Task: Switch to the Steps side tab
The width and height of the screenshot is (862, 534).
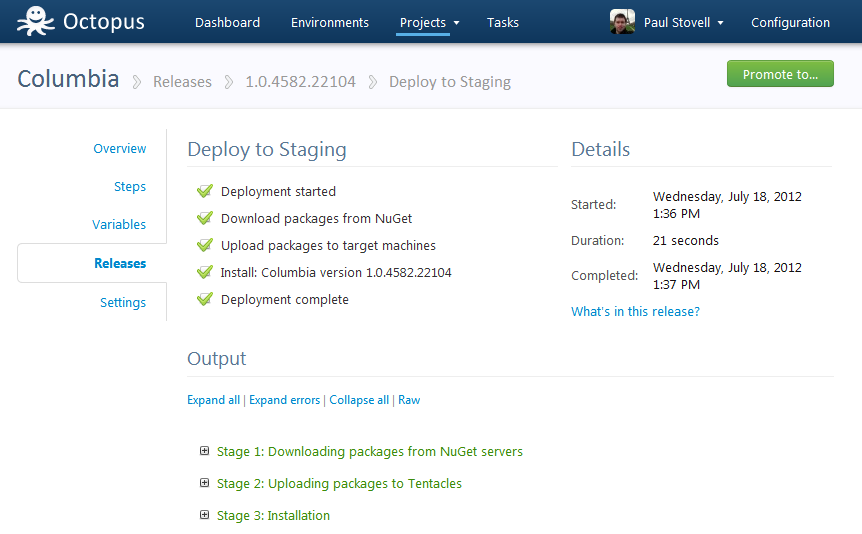Action: 130,186
